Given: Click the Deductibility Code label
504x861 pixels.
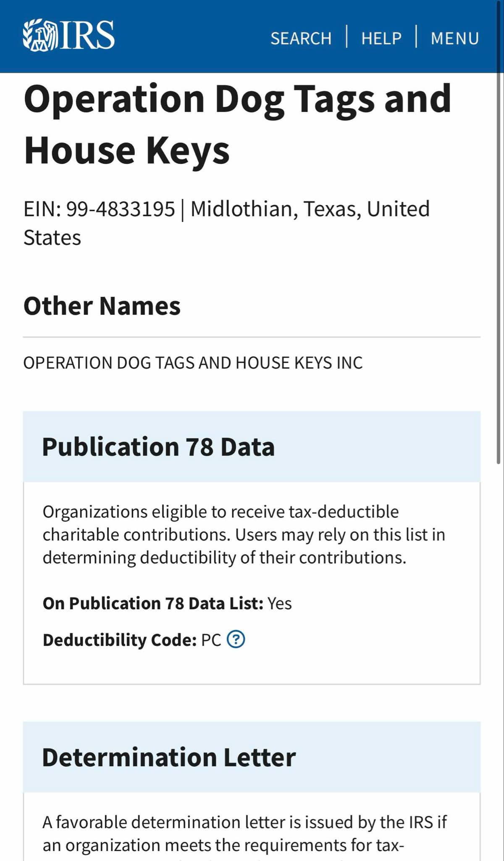Looking at the screenshot, I should click(120, 640).
